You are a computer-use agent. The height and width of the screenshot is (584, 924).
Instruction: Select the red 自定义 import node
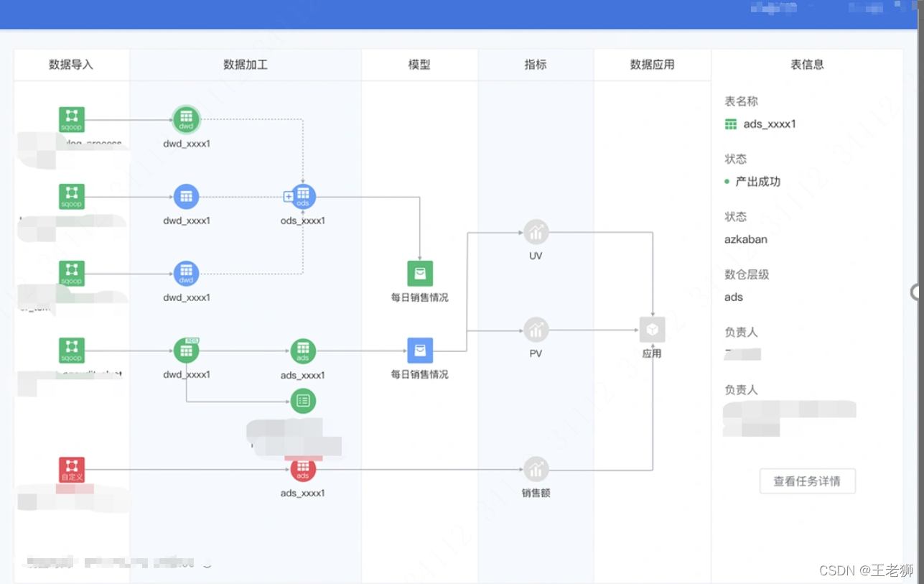(x=72, y=470)
